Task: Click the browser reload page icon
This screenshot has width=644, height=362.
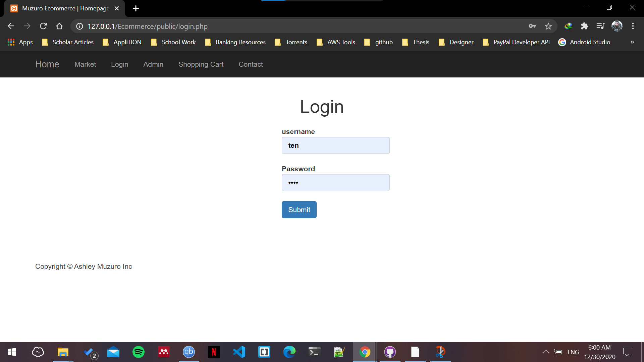Action: 43,26
